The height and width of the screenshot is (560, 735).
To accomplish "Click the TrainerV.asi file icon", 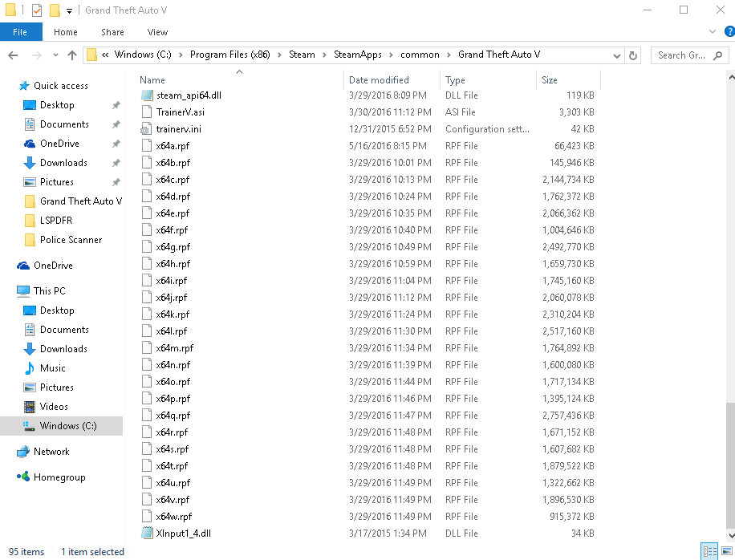I will [147, 112].
